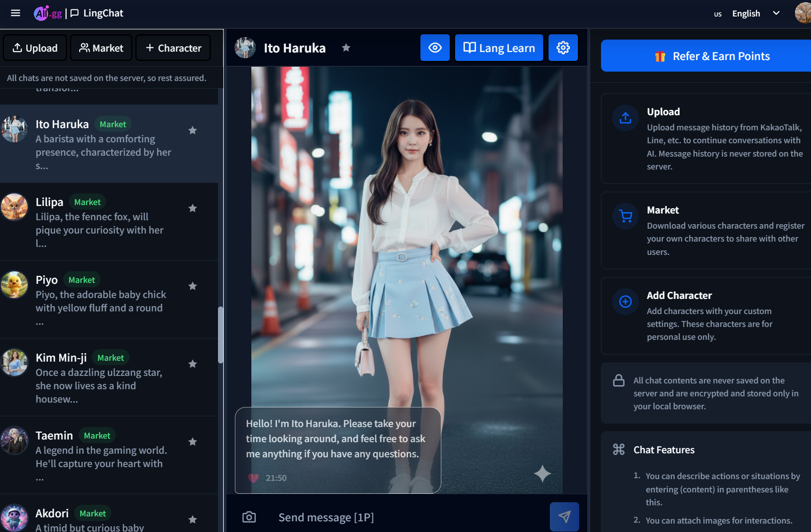Favorite Kim Min-ji in chat list
The width and height of the screenshot is (811, 532).
pos(193,364)
